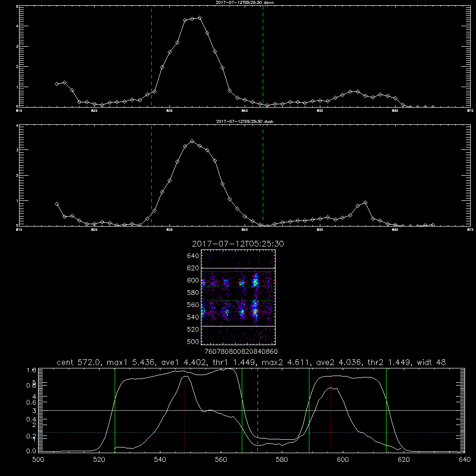The image size is (476, 476).
Task: Click the green vertical line near 567 in bottom plot
Action: click(242, 410)
